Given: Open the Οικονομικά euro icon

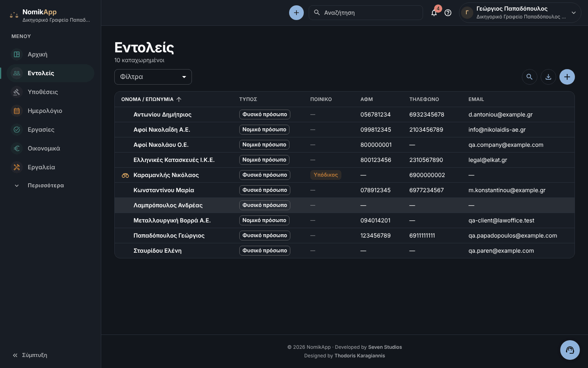Looking at the screenshot, I should [x=17, y=148].
